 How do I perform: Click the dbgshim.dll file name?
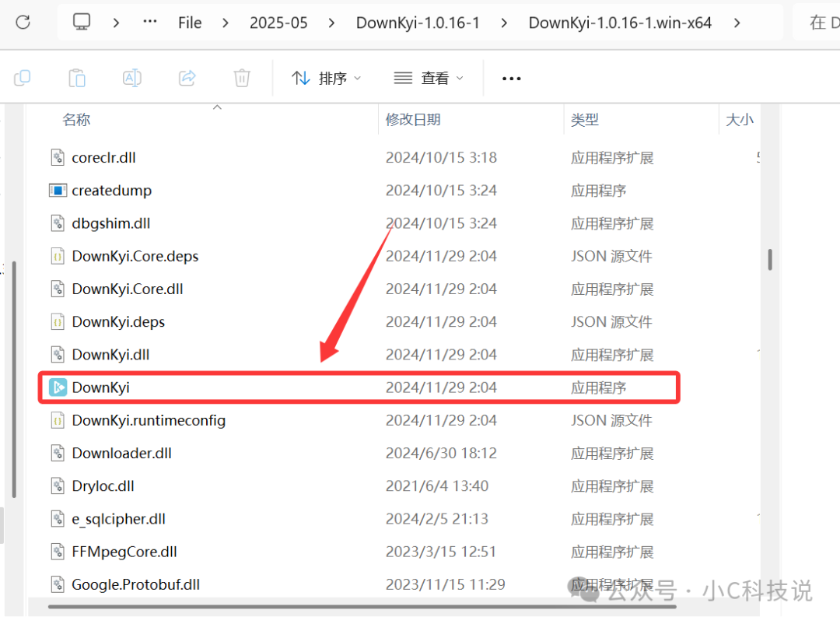click(111, 223)
